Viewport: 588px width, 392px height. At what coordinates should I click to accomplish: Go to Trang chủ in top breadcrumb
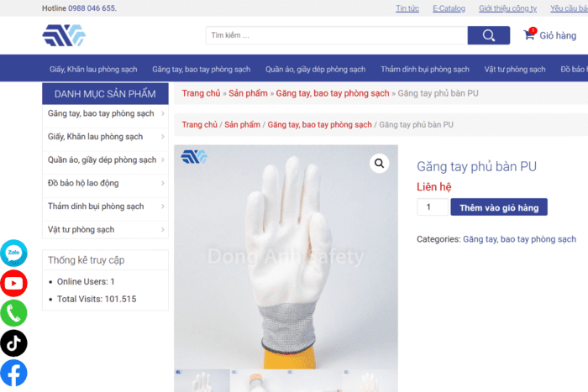pos(201,93)
